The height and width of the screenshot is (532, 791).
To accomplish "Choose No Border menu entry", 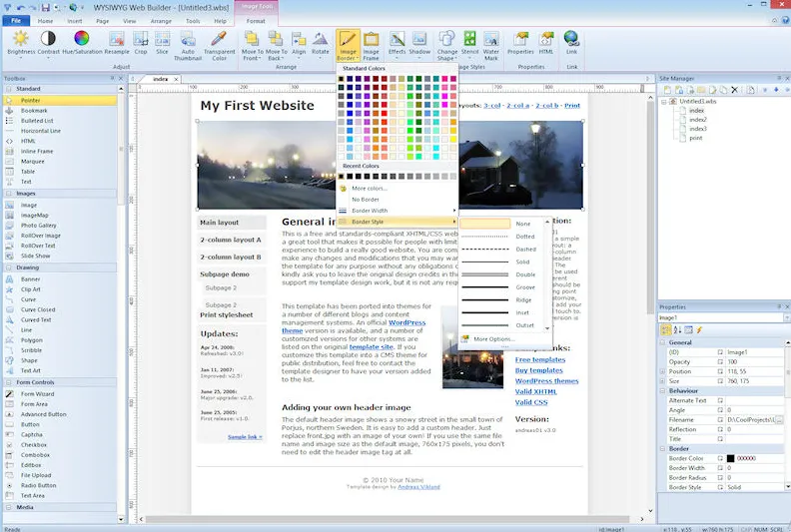I will point(397,200).
